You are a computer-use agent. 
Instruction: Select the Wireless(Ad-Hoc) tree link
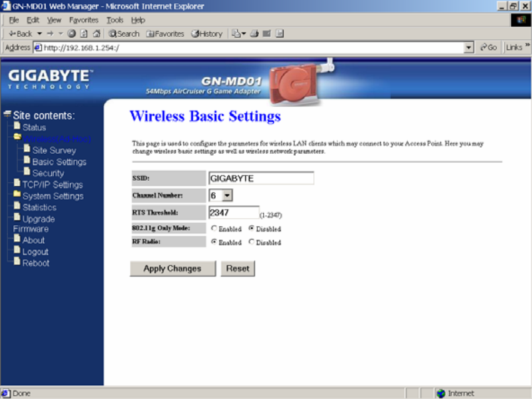pos(57,139)
